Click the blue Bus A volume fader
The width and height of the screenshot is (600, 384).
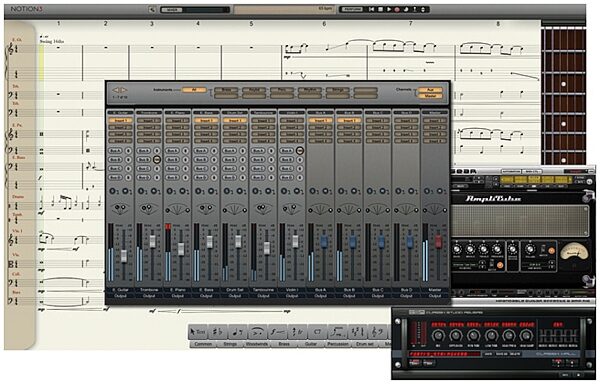(324, 241)
